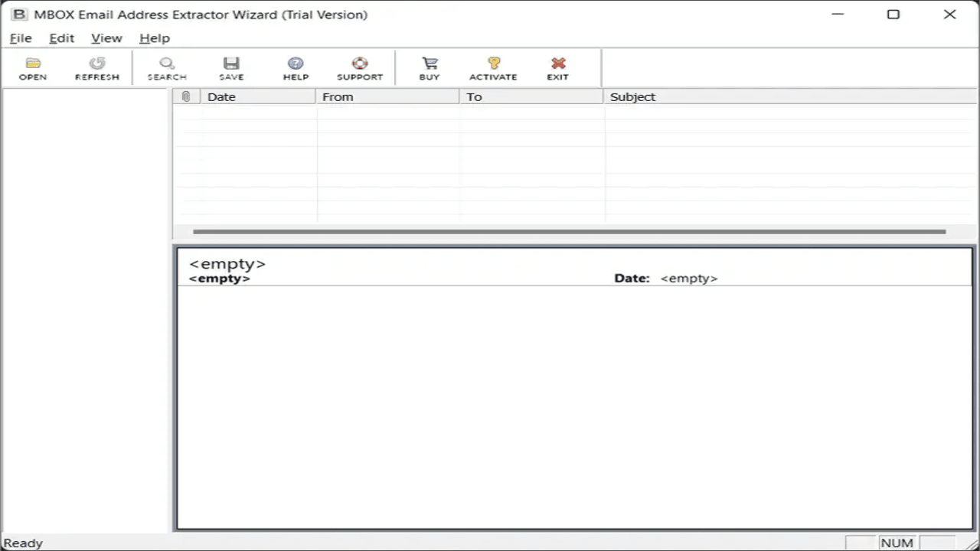Click the Support lifebuoy icon
Image resolution: width=980 pixels, height=551 pixels.
coord(360,64)
